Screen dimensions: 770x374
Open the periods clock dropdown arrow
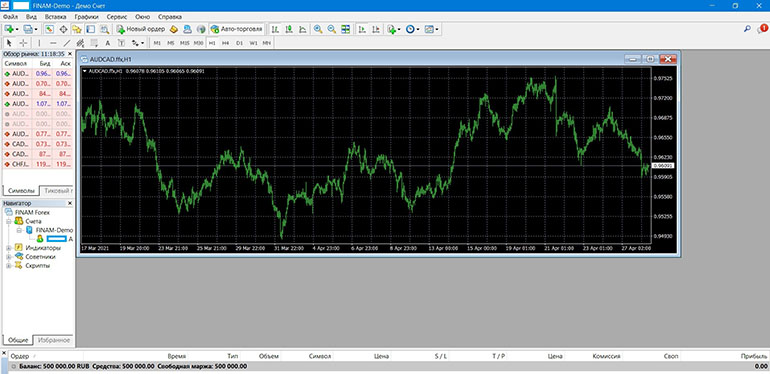pos(418,29)
